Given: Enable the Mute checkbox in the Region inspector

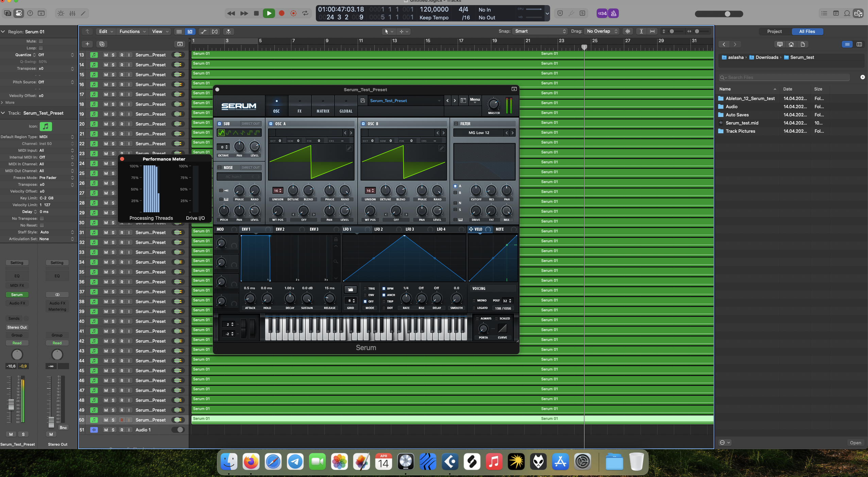Looking at the screenshot, I should (x=41, y=41).
